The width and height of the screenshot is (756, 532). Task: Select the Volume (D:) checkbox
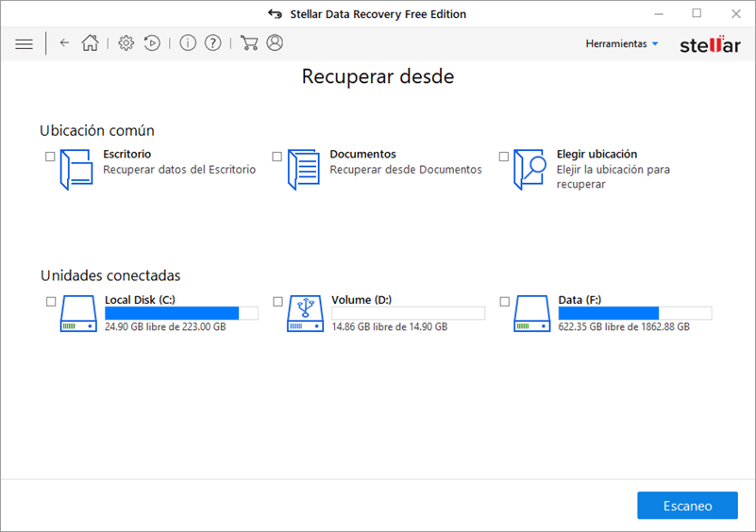[277, 302]
